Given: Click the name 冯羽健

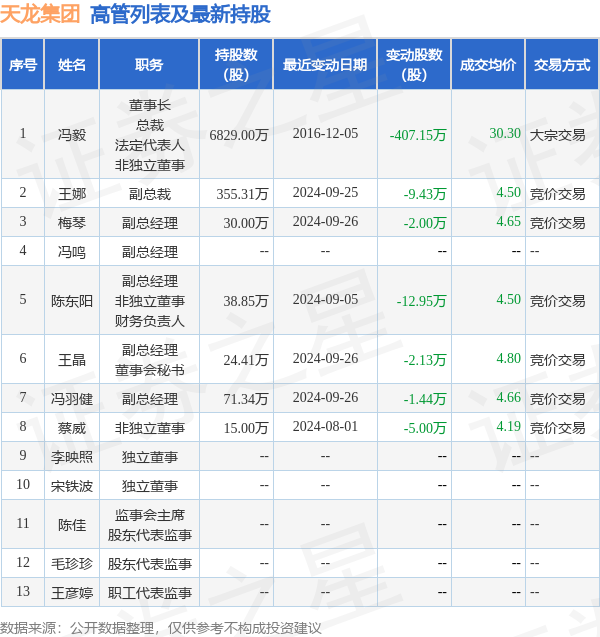Looking at the screenshot, I should (71, 399).
